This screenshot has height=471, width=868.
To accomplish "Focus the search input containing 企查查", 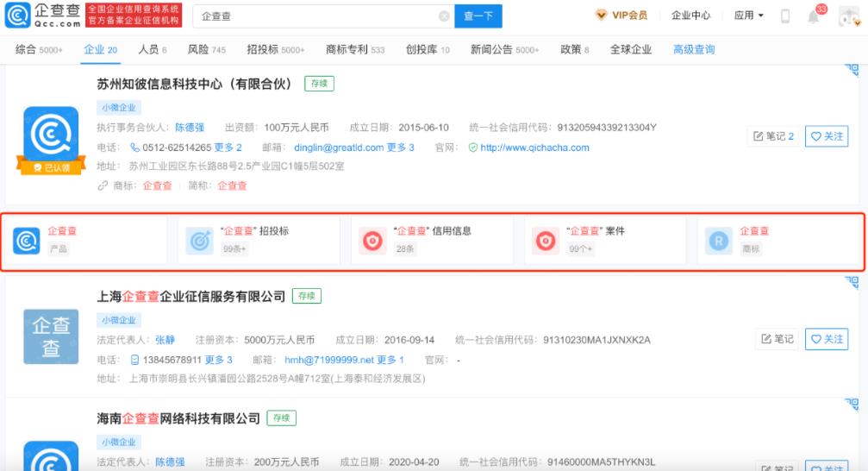I will point(323,16).
